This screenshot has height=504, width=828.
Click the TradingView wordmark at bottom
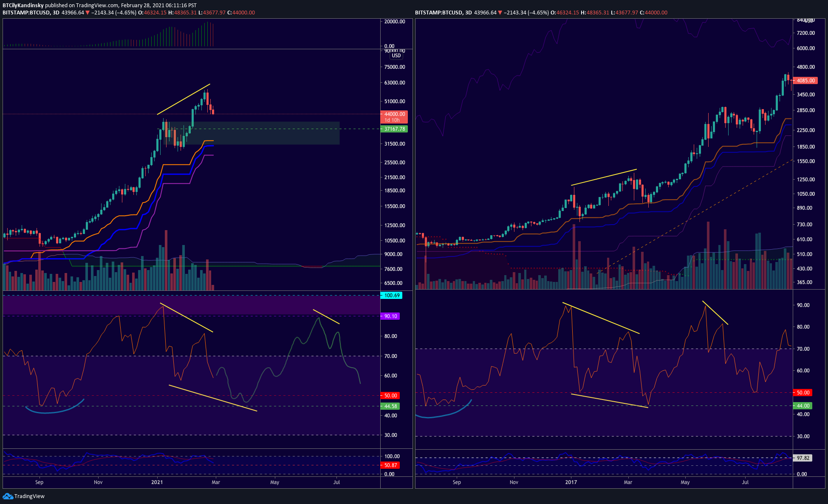click(29, 496)
